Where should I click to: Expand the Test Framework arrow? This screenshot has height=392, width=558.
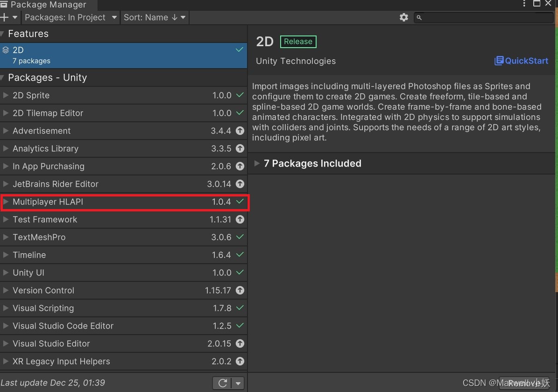click(x=5, y=219)
